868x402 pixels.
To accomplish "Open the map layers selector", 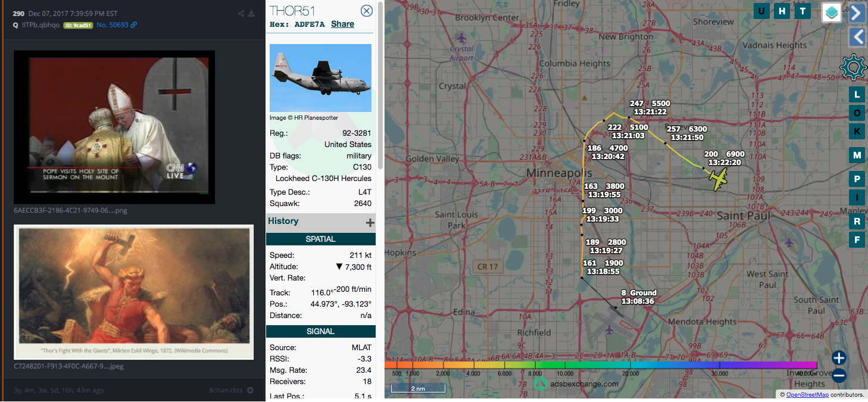I will (831, 12).
